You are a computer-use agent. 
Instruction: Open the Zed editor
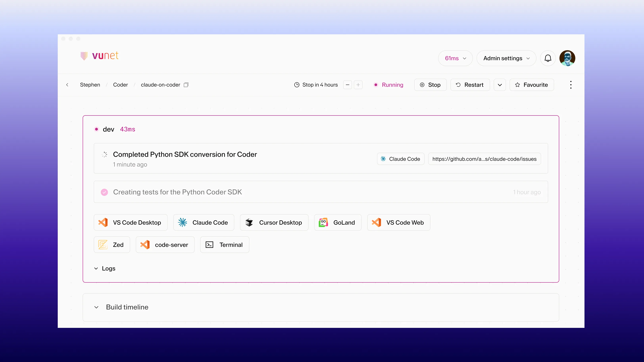(x=112, y=245)
